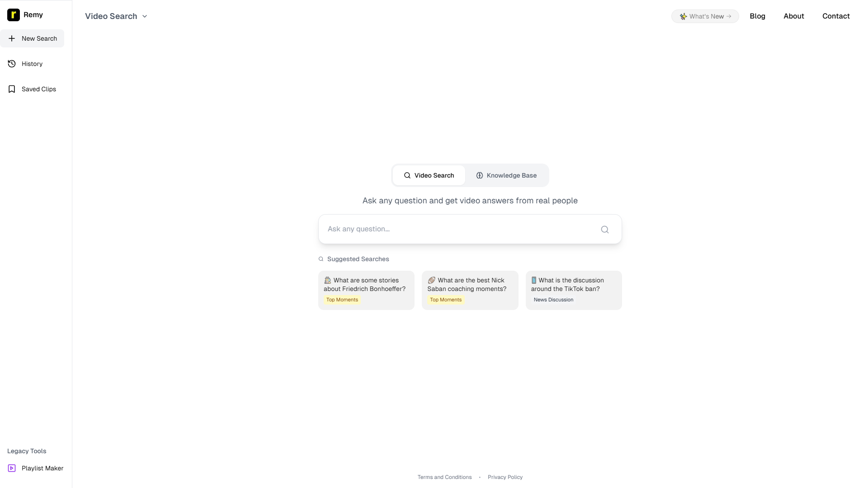Click the Knowledge Base icon toggle

pyautogui.click(x=479, y=175)
